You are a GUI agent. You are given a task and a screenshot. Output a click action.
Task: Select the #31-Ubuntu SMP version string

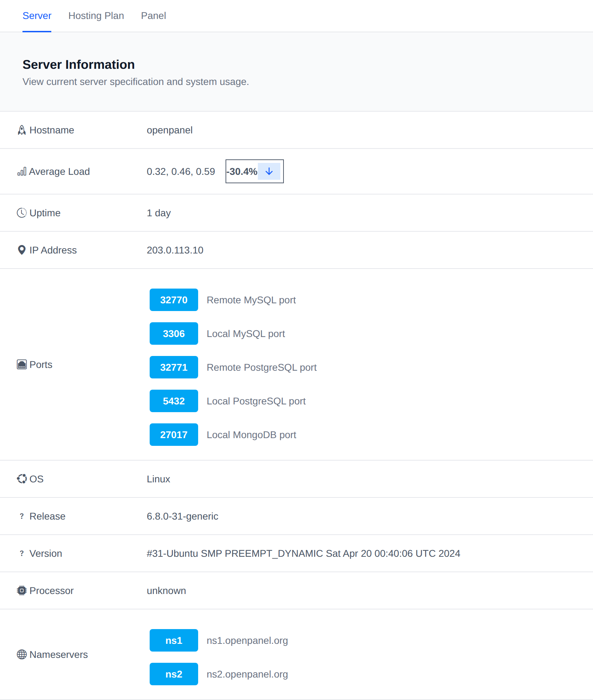point(304,554)
